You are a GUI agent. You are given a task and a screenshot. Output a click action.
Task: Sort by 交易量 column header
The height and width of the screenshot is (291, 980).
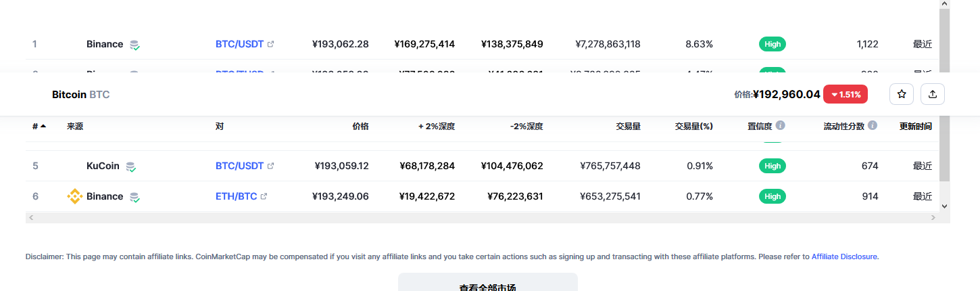click(x=628, y=126)
